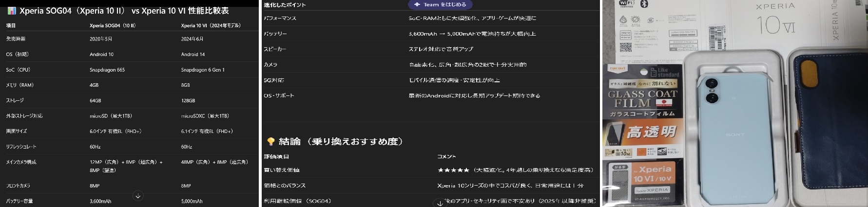Viewport: 868px width, 207px height.
Task: Click the OS（初期）row label
Action: click(18, 55)
